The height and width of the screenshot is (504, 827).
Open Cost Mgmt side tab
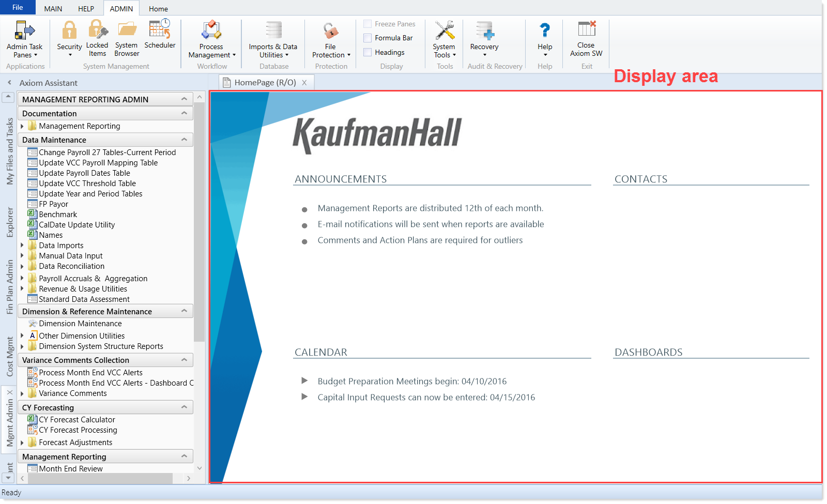coord(9,357)
